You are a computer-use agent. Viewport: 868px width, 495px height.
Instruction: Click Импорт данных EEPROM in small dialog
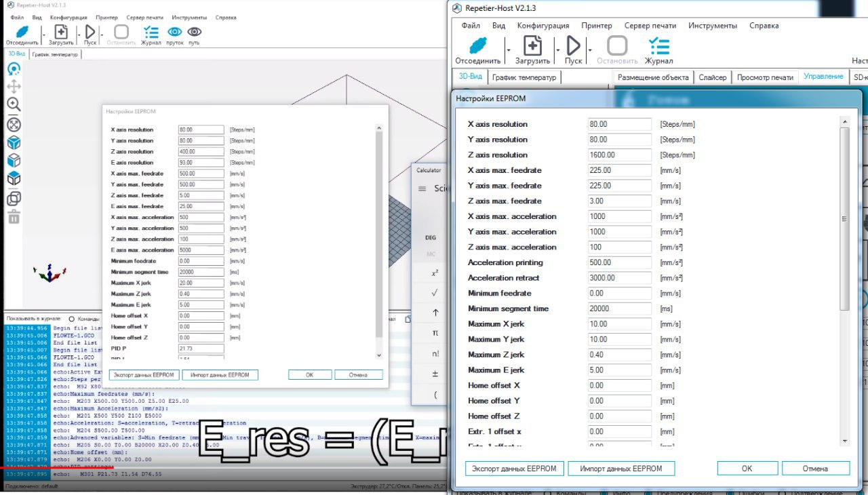[x=220, y=375]
